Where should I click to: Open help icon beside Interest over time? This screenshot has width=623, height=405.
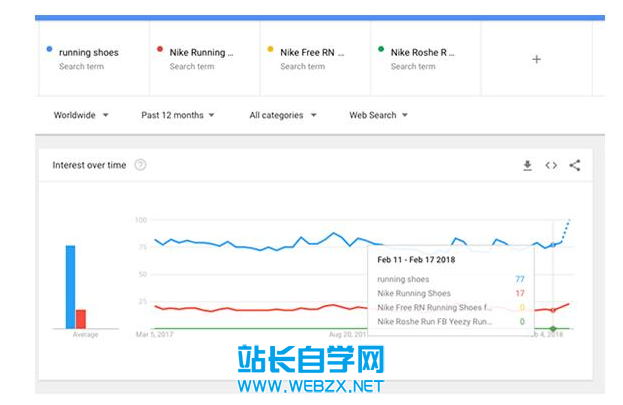140,165
